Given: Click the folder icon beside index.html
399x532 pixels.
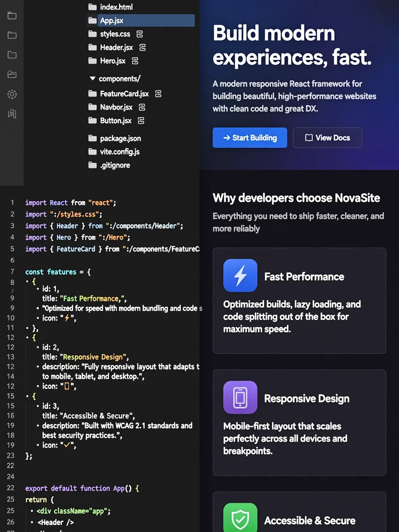Looking at the screenshot, I should 92,7.
